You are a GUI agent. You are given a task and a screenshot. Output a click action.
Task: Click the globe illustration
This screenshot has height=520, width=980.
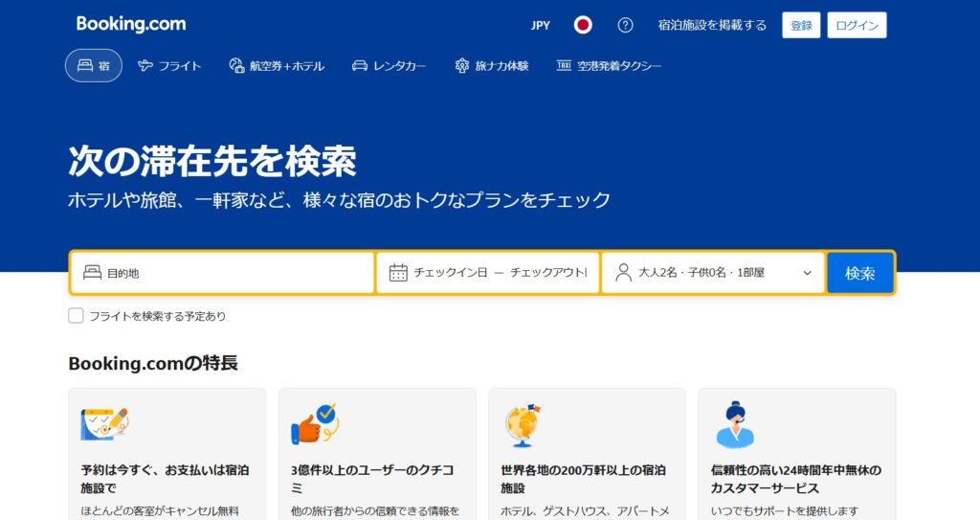point(523,425)
